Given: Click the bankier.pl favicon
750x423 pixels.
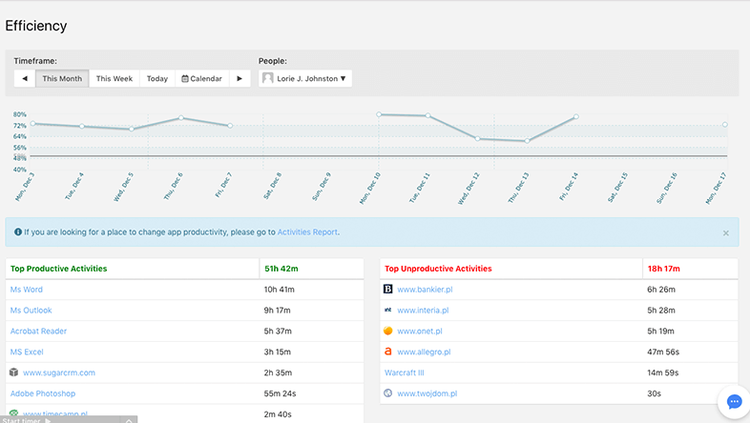Looking at the screenshot, I should tap(388, 289).
